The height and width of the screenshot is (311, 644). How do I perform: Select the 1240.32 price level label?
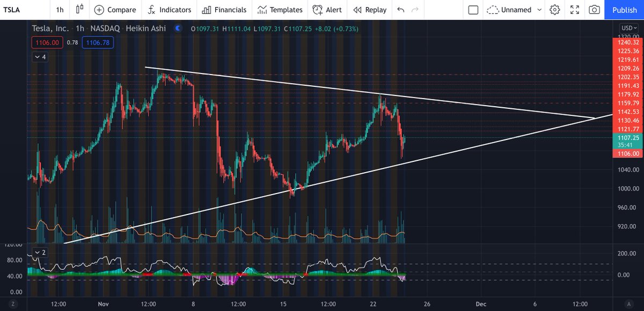pyautogui.click(x=628, y=42)
